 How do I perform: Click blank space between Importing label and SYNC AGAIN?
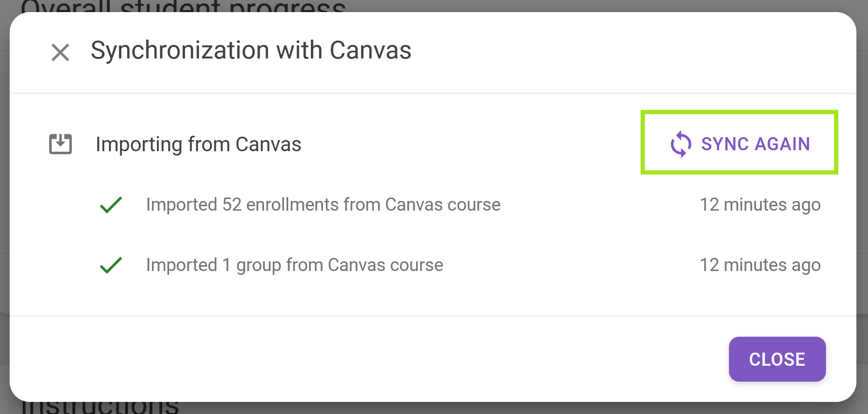tap(468, 144)
